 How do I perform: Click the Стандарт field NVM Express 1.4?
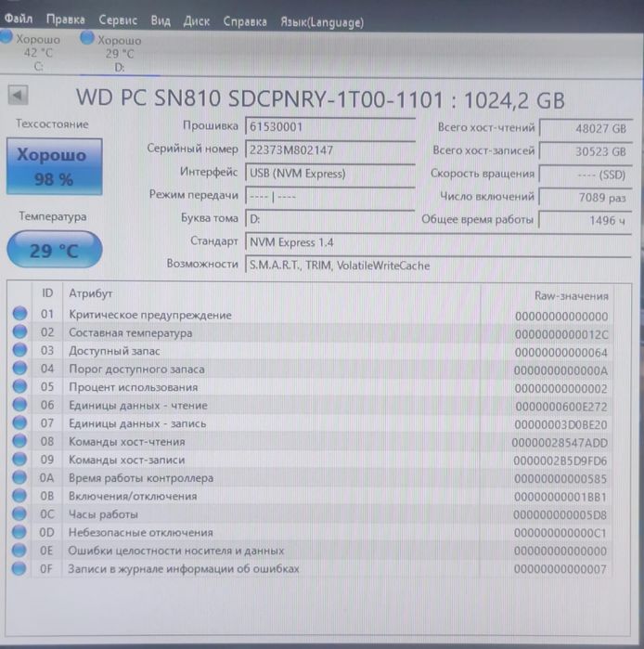click(x=438, y=242)
